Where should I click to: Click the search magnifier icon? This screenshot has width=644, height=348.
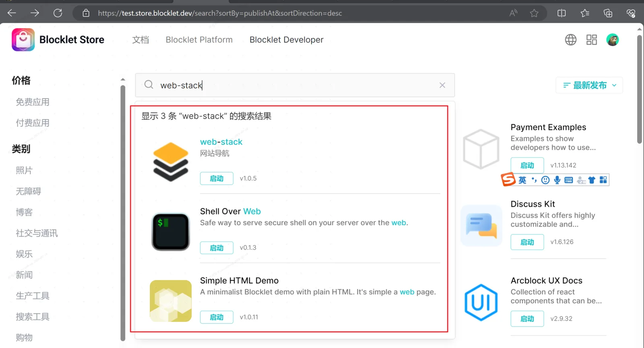[149, 84]
